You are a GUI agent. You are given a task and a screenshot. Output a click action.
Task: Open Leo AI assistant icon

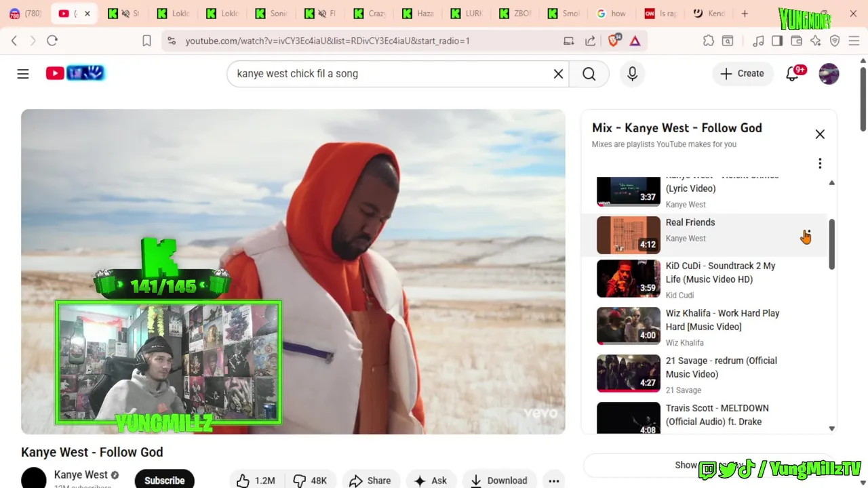[x=815, y=41]
